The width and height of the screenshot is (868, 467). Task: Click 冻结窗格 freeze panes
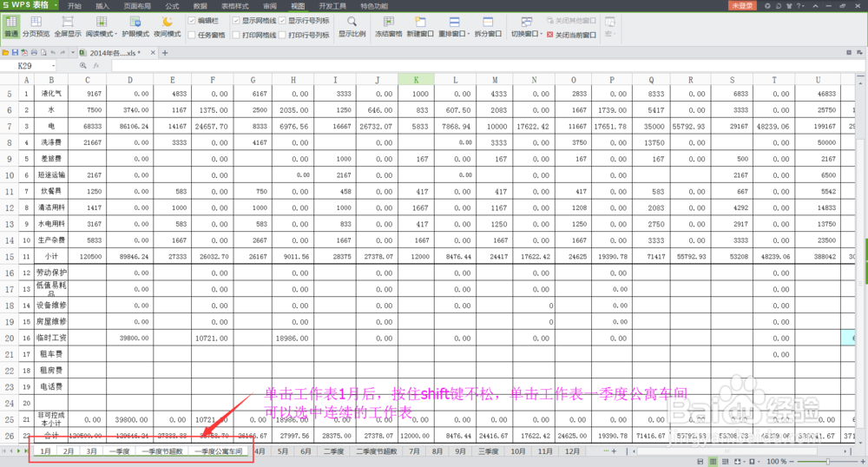click(388, 27)
